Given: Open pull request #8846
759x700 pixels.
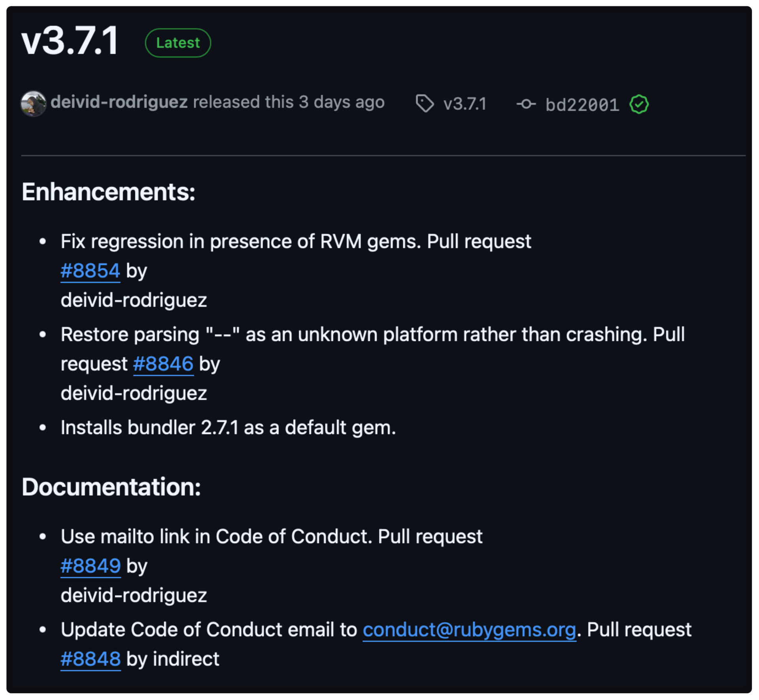Looking at the screenshot, I should coord(163,364).
